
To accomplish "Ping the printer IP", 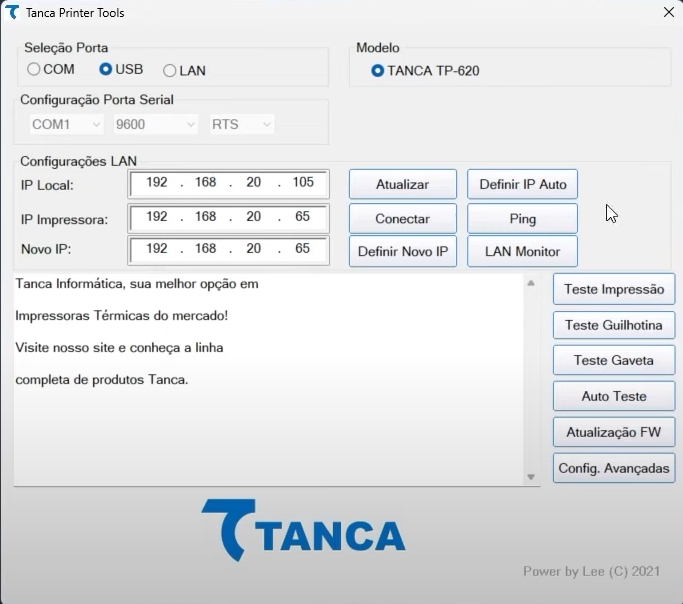I will click(x=522, y=219).
